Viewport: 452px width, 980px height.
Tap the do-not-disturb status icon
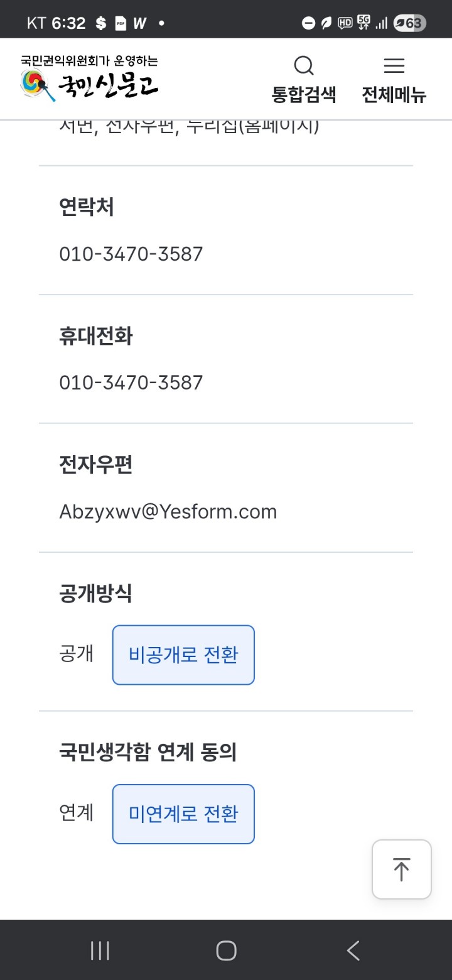click(x=308, y=23)
